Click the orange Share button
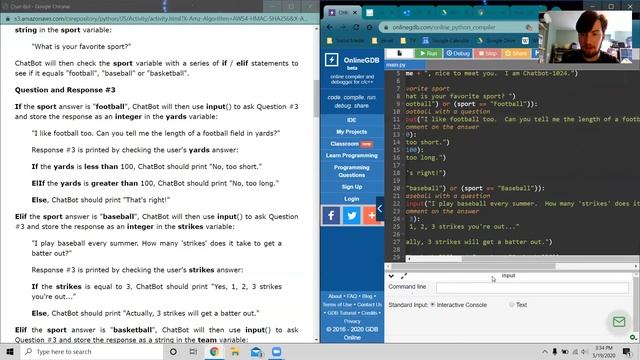 click(x=516, y=53)
